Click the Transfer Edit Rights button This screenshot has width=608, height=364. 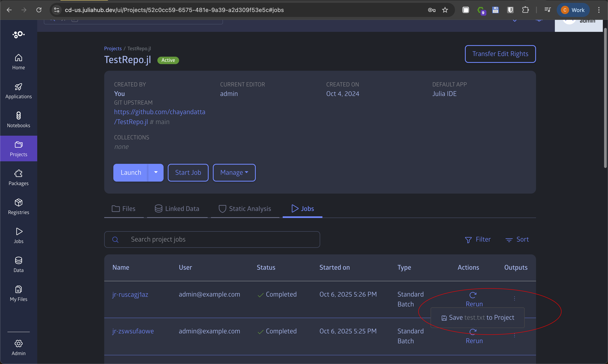click(500, 54)
